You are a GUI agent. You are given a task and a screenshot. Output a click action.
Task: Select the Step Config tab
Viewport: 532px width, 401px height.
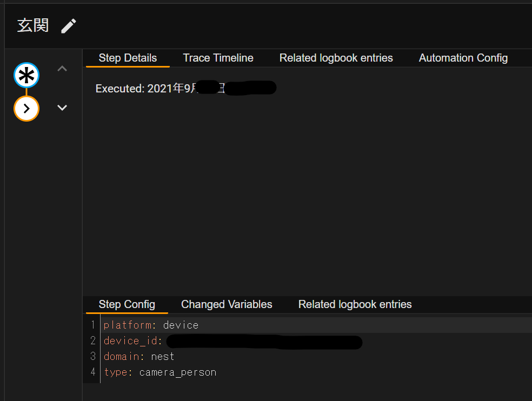(x=127, y=304)
